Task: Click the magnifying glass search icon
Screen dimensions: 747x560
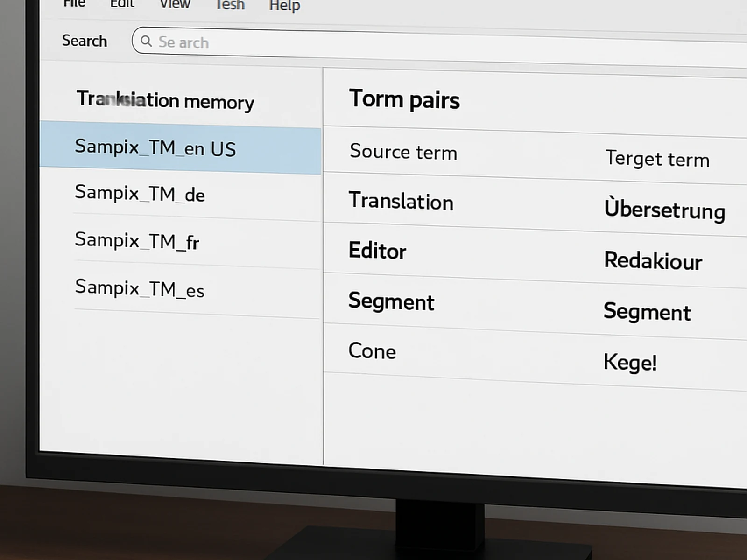Action: (146, 42)
